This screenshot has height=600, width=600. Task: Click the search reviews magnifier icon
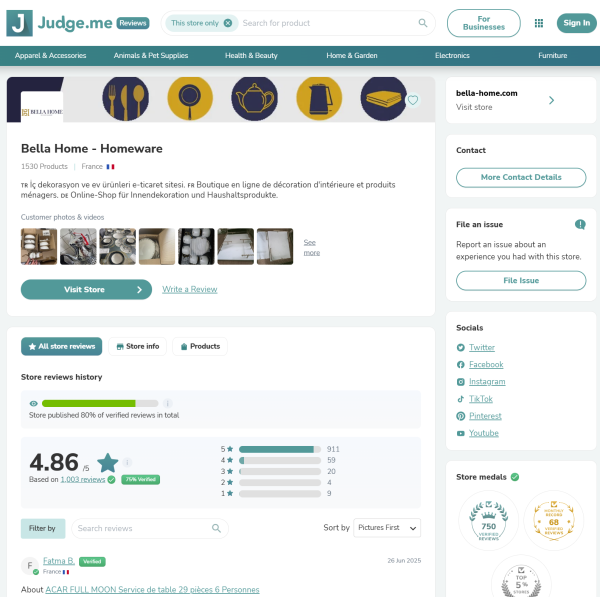tap(216, 528)
